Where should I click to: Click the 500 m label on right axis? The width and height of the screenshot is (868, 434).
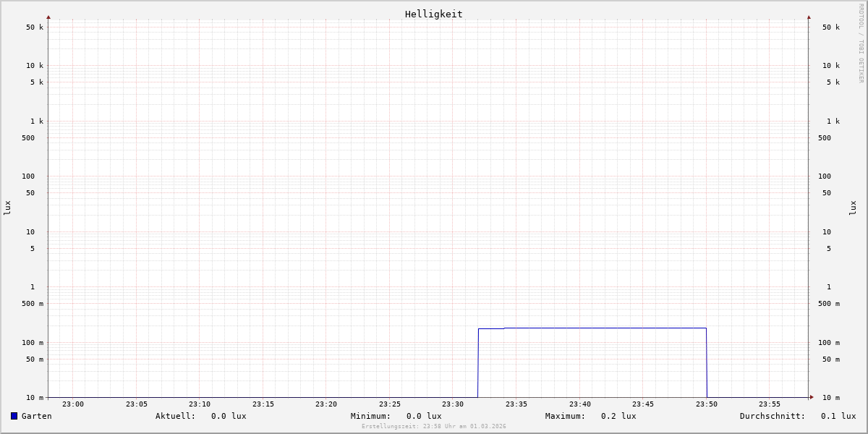tap(829, 304)
